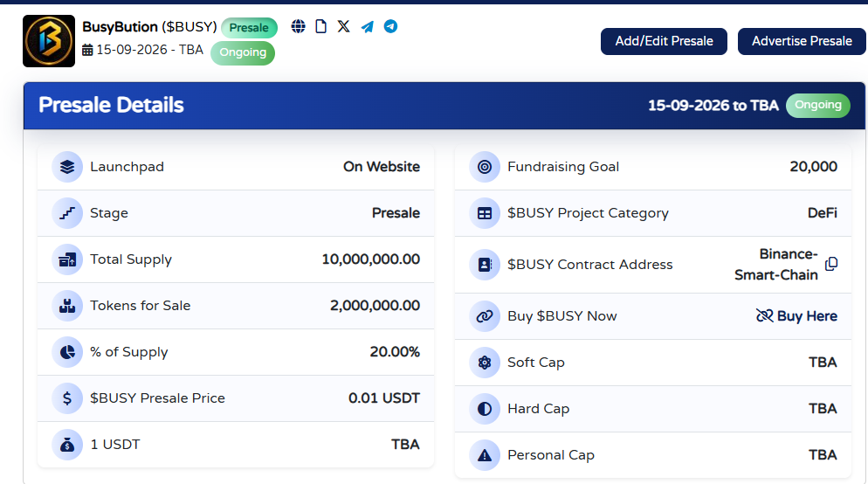Click the Hard Cap TBA value

click(823, 409)
